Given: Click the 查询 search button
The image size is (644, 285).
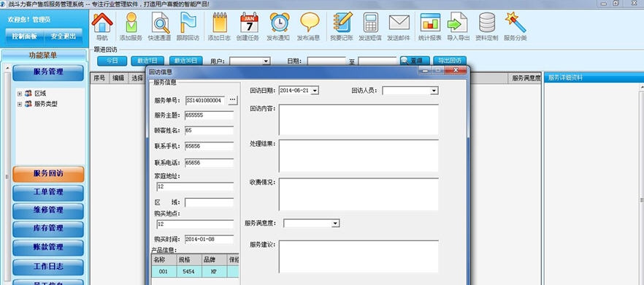Looking at the screenshot, I should point(415,61).
